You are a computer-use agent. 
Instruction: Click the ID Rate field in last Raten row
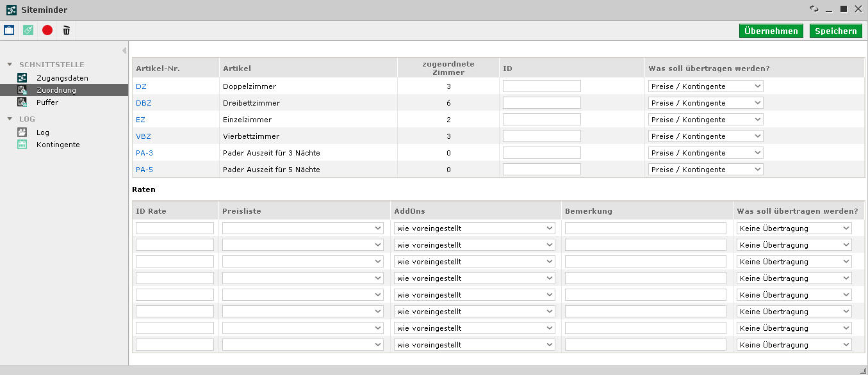(175, 345)
